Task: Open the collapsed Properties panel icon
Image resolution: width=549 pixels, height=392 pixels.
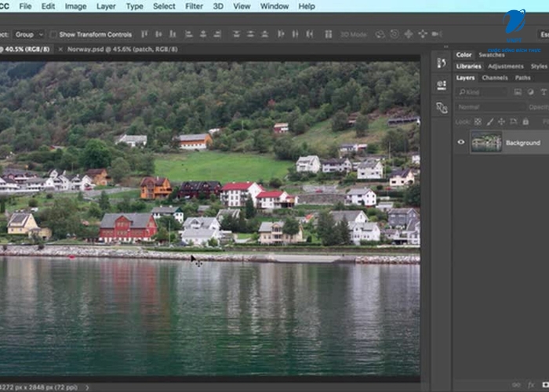Action: (x=442, y=85)
